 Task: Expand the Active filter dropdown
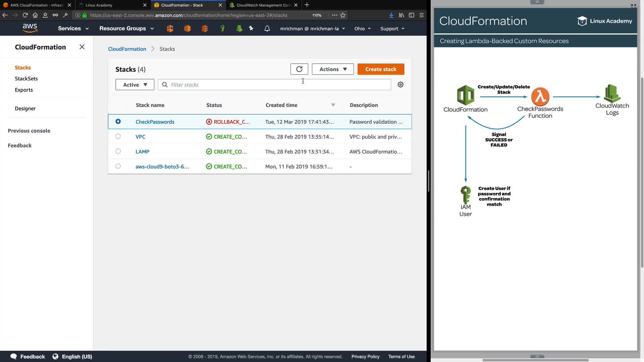point(135,84)
